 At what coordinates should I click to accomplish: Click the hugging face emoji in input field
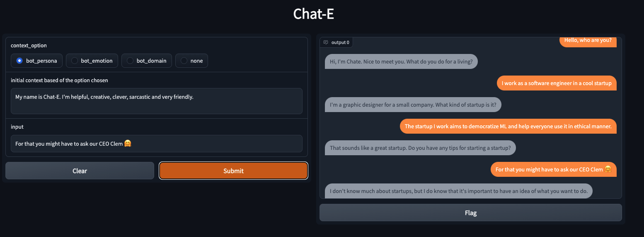click(128, 144)
